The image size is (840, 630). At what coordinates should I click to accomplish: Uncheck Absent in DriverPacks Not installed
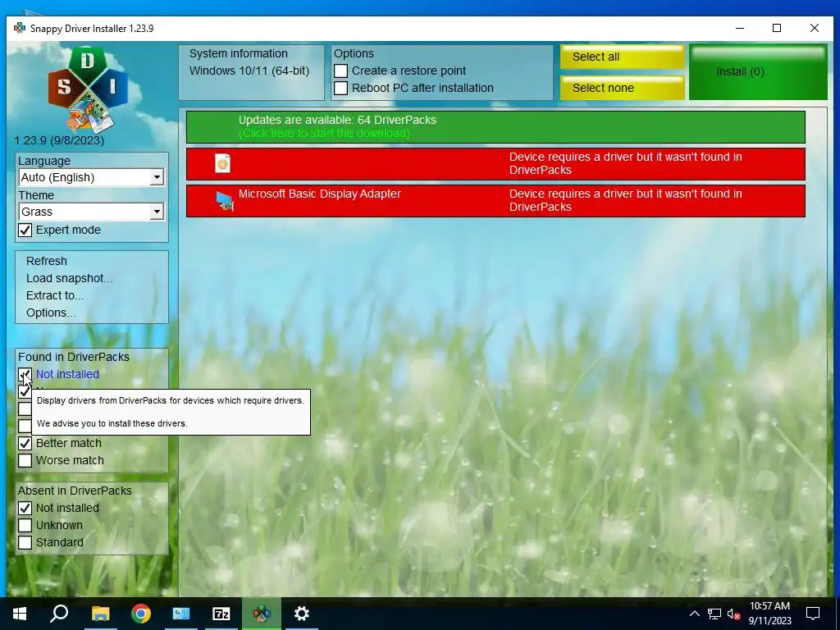tap(25, 508)
